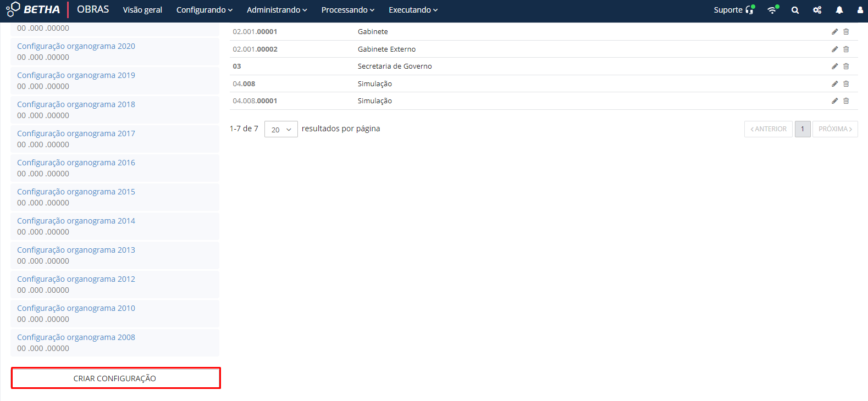The image size is (868, 401).
Task: Open the notifications bell icon
Action: click(839, 10)
